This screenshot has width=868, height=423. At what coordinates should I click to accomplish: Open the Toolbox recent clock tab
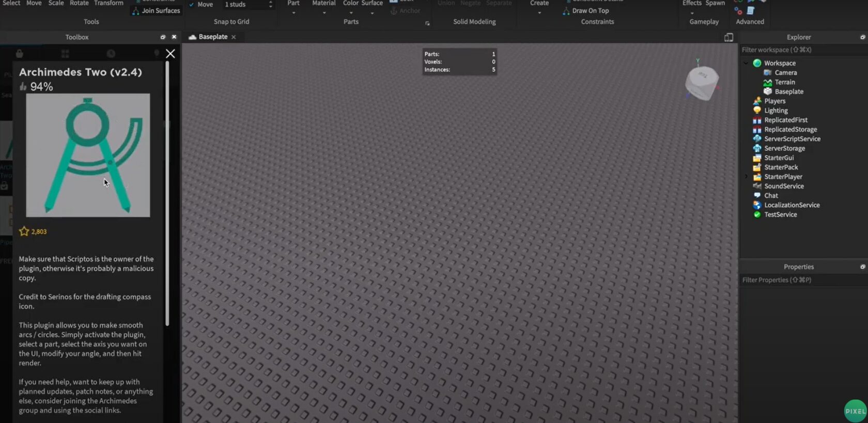[x=111, y=54]
